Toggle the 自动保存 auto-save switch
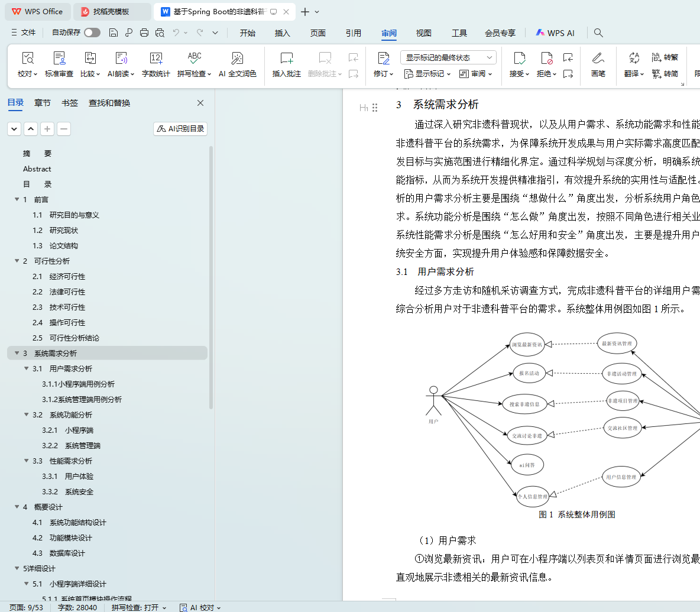This screenshot has height=612, width=700. click(x=92, y=33)
